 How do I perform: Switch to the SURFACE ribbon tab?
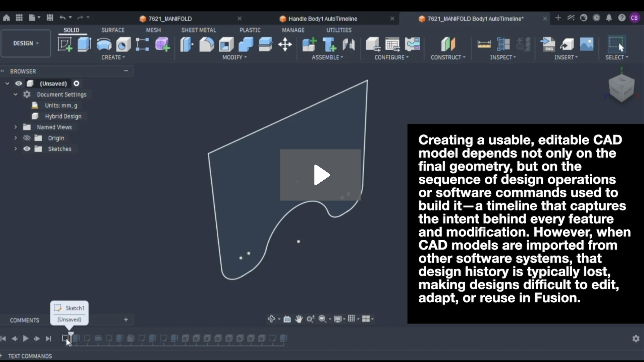point(113,30)
